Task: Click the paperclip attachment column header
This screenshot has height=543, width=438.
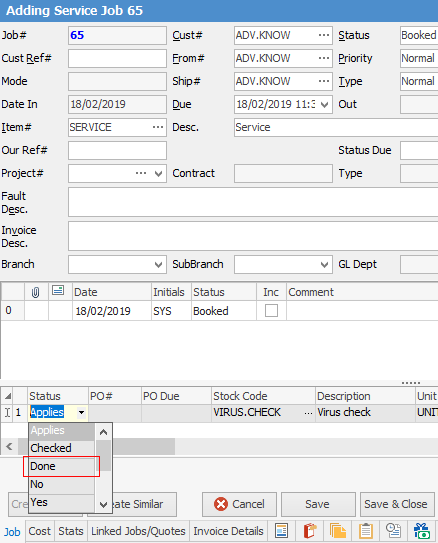Action: (35, 292)
